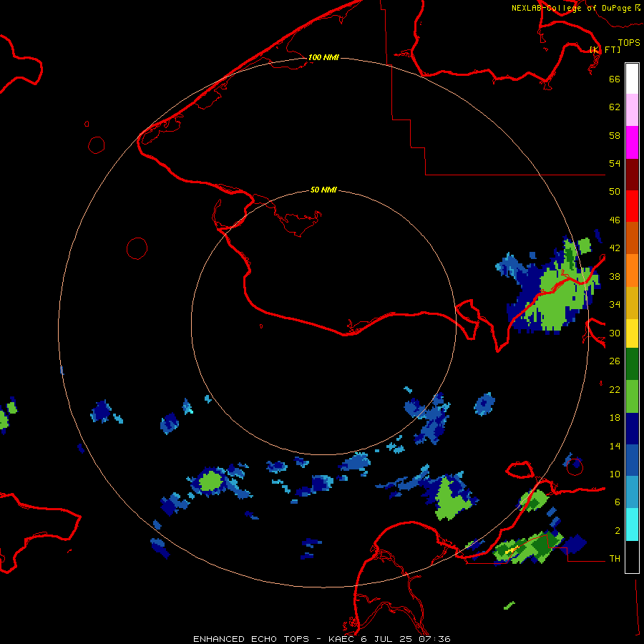This screenshot has height=644, width=644.
Task: Click the "2" legend value
Action: (x=618, y=531)
